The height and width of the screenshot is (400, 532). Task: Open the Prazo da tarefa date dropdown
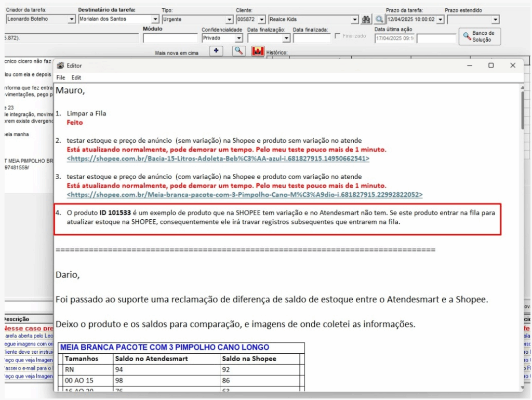[x=441, y=20]
